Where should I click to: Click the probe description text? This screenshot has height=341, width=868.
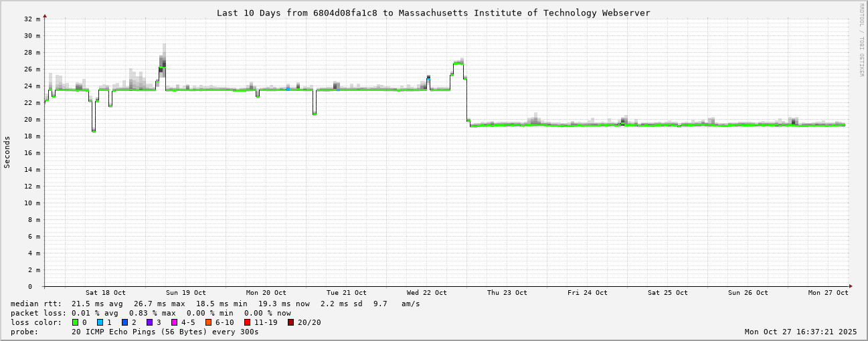point(135,332)
